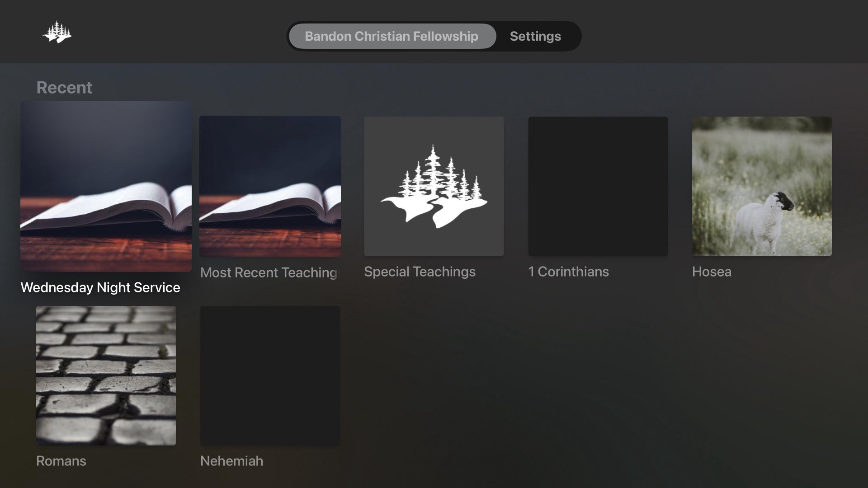Image resolution: width=868 pixels, height=488 pixels.
Task: Click the Nehemiah title label
Action: [231, 461]
